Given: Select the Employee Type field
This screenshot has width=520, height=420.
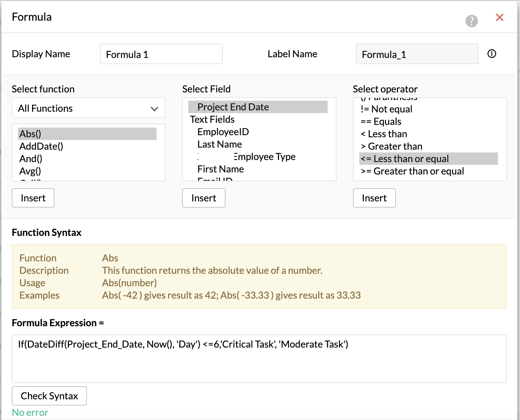Looking at the screenshot, I should tap(258, 157).
